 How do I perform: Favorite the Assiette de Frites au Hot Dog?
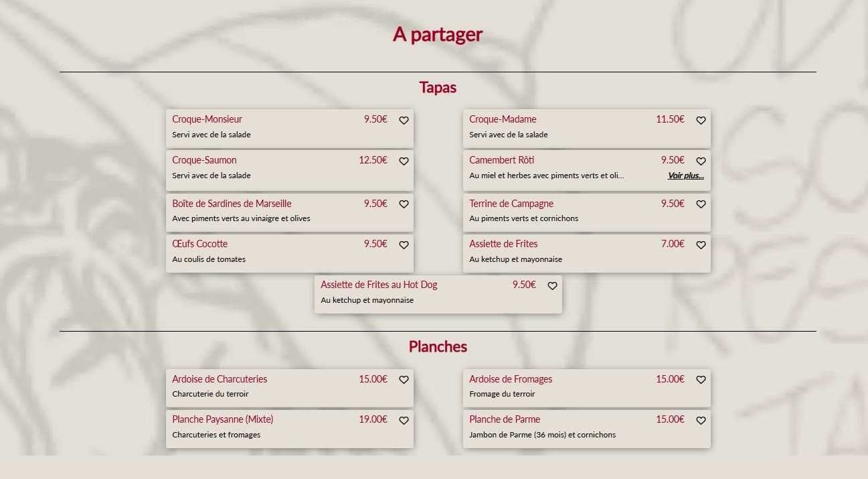coord(552,285)
